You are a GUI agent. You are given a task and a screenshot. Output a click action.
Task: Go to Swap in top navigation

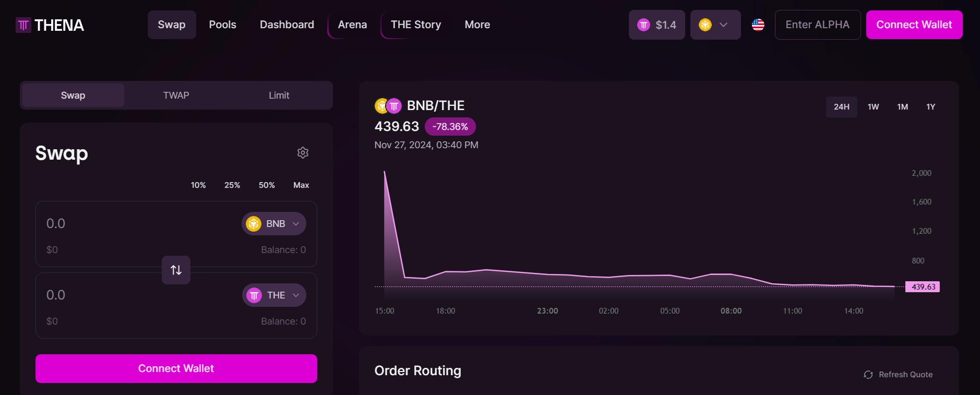(x=172, y=25)
